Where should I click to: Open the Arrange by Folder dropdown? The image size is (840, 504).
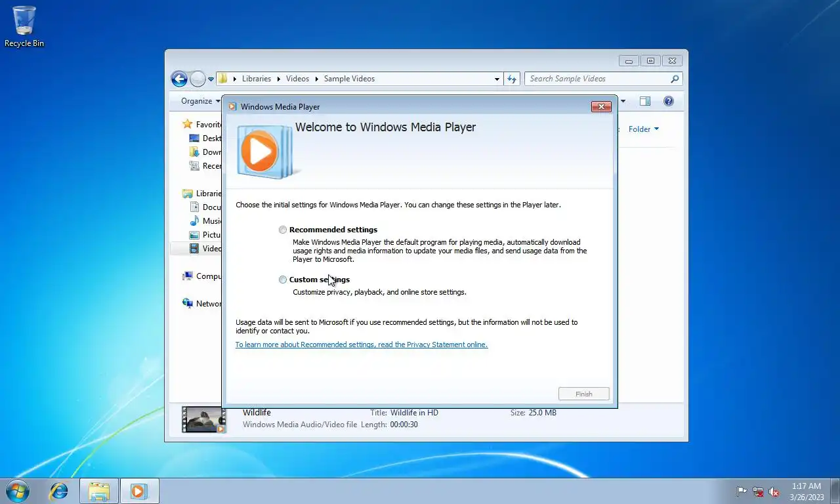644,129
